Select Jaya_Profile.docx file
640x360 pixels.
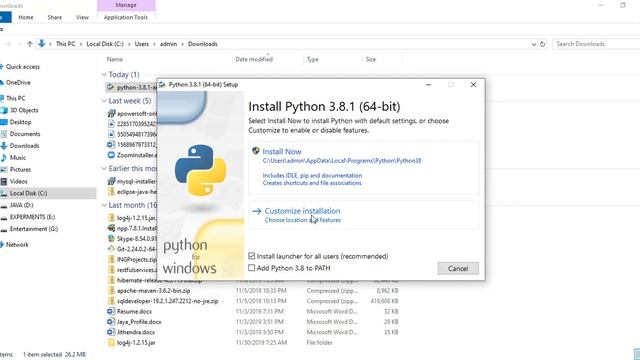click(139, 322)
